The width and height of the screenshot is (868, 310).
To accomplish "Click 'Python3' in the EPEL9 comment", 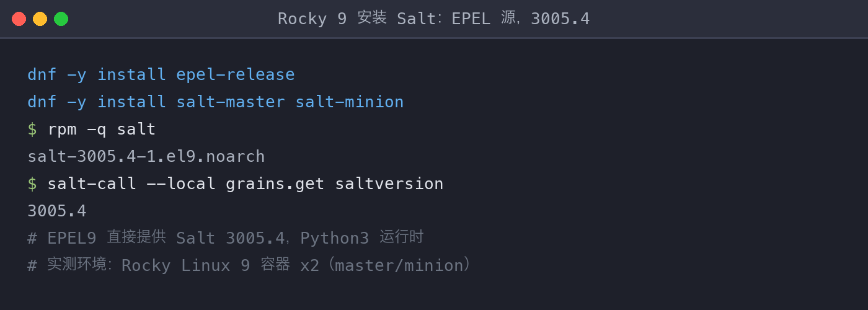I will (335, 238).
